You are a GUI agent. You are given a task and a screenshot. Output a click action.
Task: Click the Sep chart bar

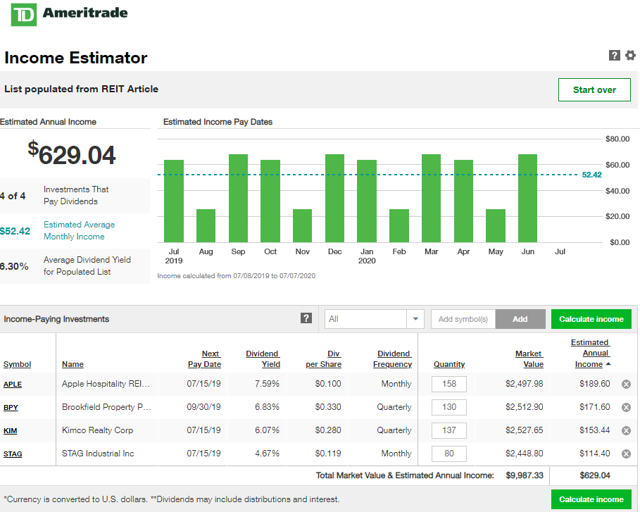pos(238,198)
